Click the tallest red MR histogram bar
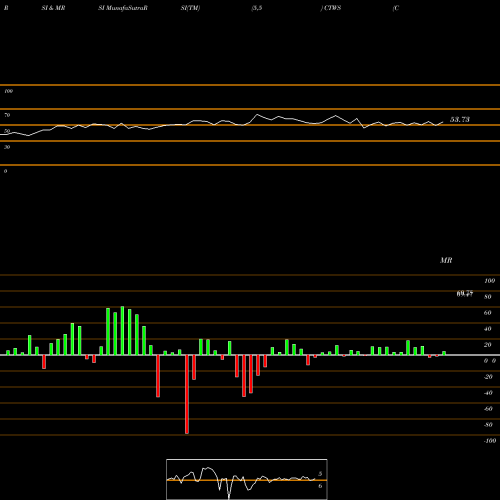This screenshot has height=500, width=500. [187, 394]
